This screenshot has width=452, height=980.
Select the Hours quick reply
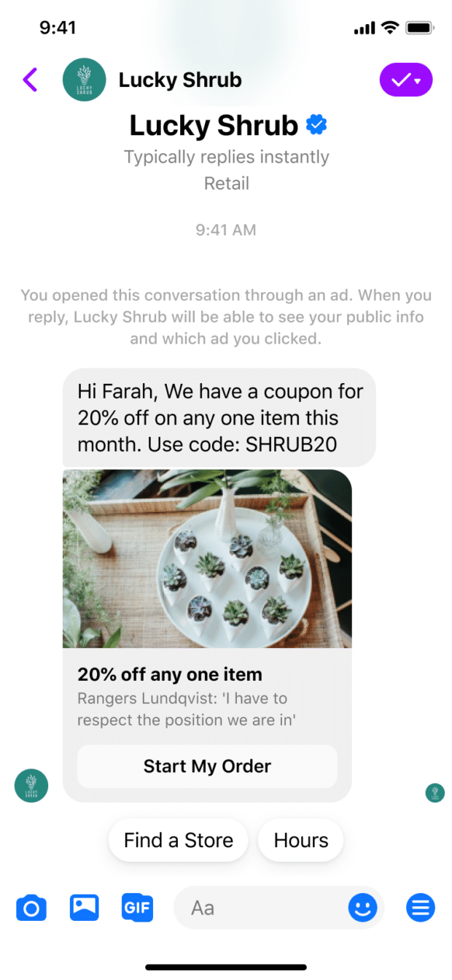(300, 840)
